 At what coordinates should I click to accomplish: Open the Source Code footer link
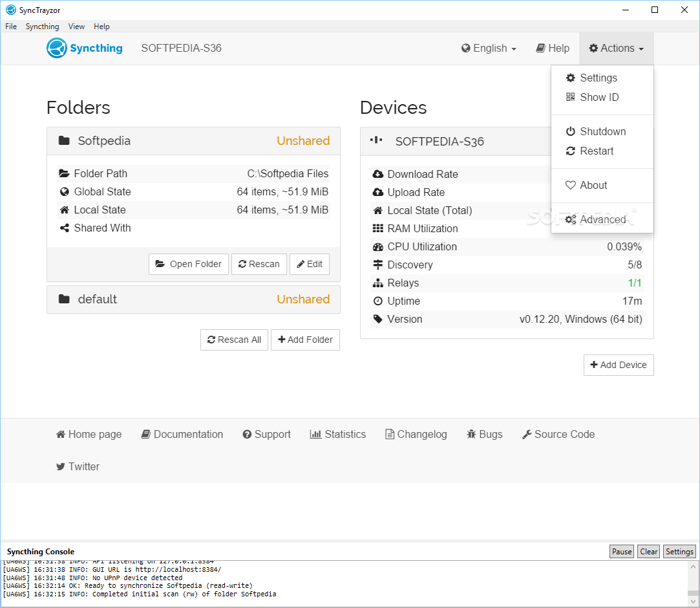558,434
